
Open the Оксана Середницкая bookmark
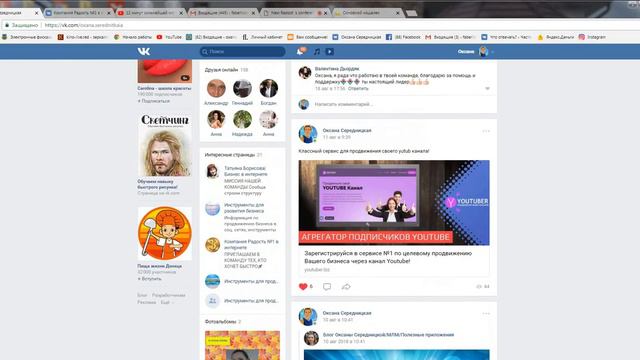pos(357,37)
